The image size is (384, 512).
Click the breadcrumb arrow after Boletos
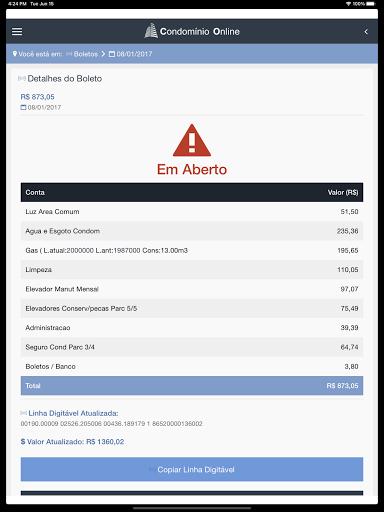coord(103,54)
